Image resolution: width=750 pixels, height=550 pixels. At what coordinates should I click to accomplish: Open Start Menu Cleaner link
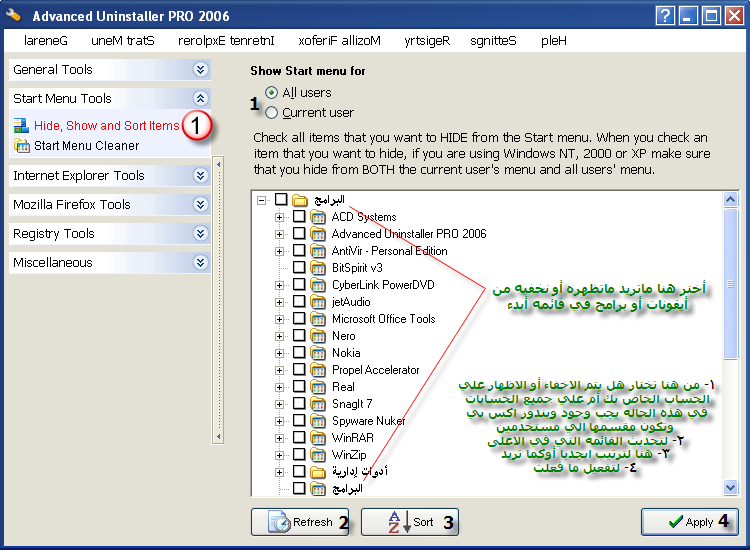pos(87,145)
